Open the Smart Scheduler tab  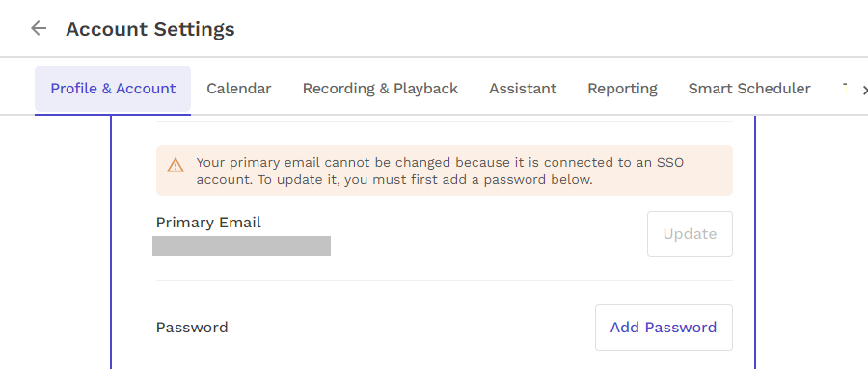click(x=749, y=89)
